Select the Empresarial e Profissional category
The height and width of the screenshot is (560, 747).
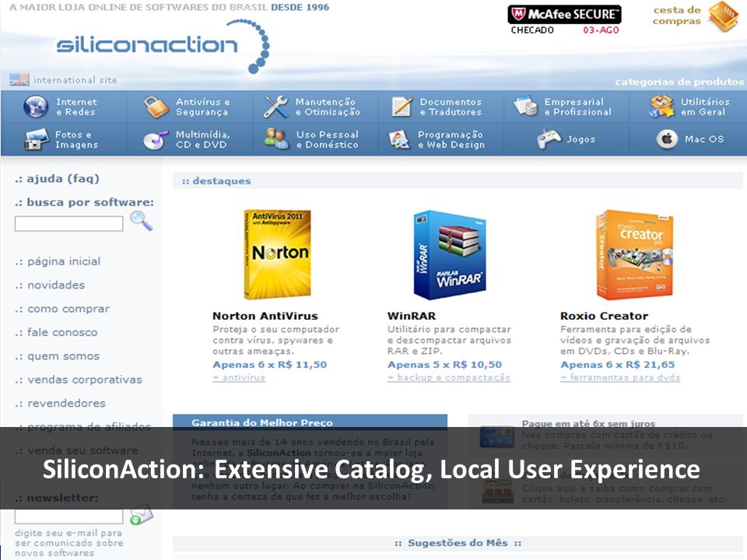pos(578,107)
